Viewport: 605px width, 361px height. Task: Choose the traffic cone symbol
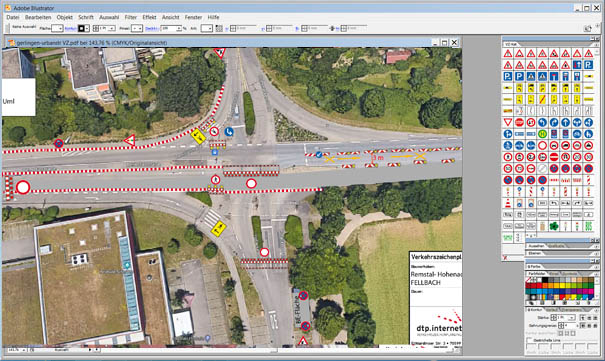pyautogui.click(x=508, y=203)
